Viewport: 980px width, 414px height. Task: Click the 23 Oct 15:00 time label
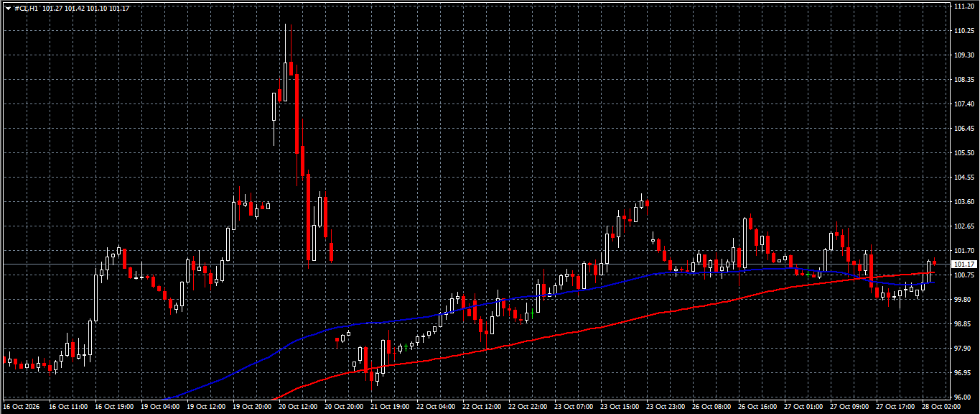coord(620,407)
